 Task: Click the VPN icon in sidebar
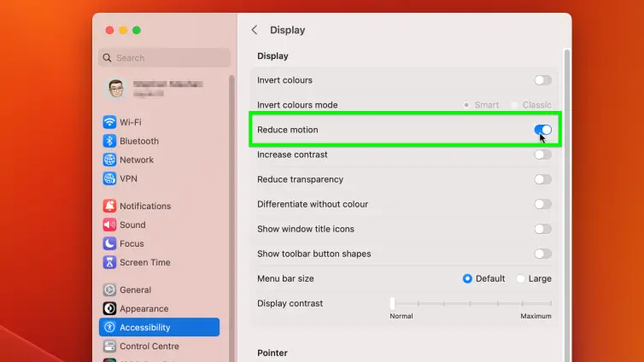pyautogui.click(x=109, y=178)
